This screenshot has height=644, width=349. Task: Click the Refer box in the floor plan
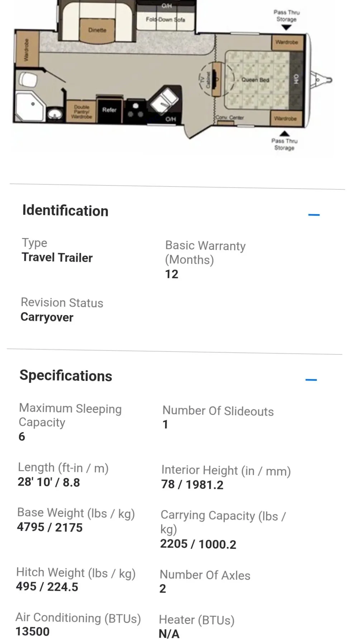click(x=109, y=110)
